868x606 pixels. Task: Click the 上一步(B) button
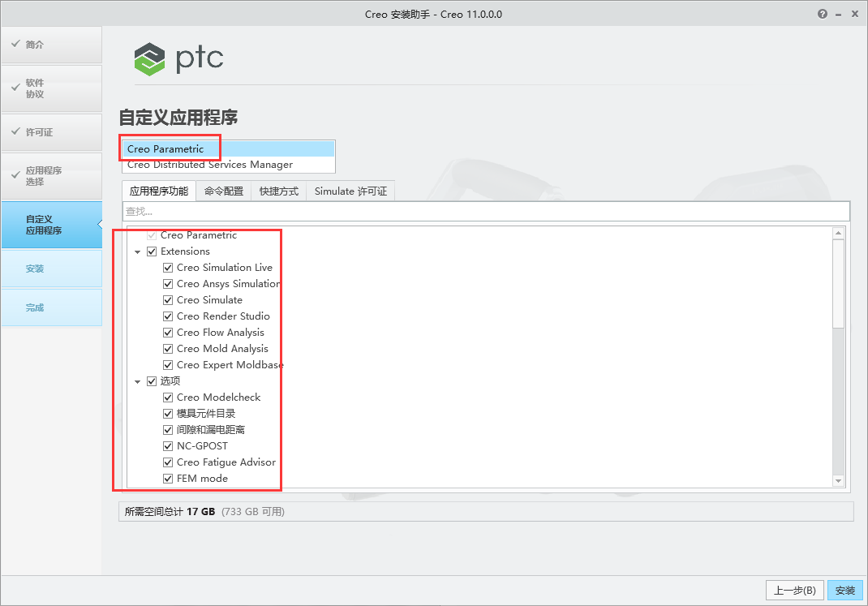coord(794,590)
